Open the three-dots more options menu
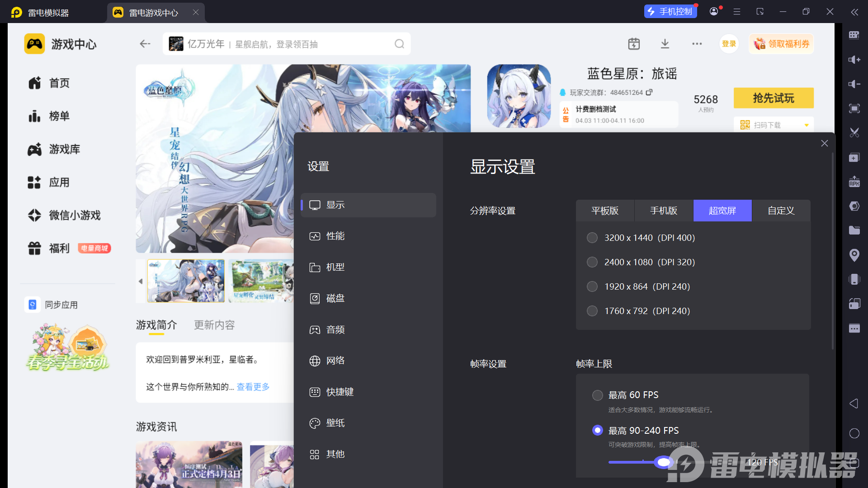Viewport: 868px width, 488px height. pos(697,44)
